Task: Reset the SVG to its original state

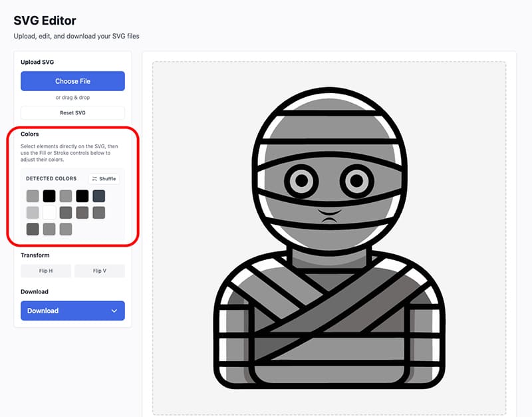Action: click(72, 112)
